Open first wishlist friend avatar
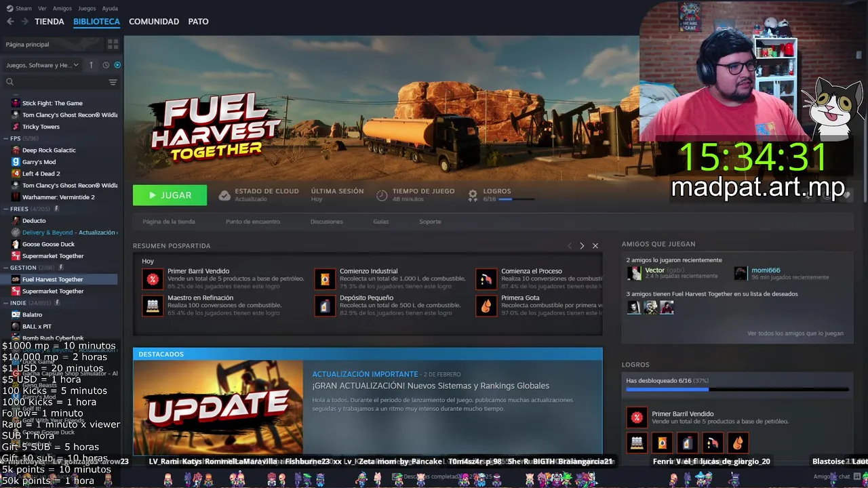The image size is (868, 488). (633, 307)
